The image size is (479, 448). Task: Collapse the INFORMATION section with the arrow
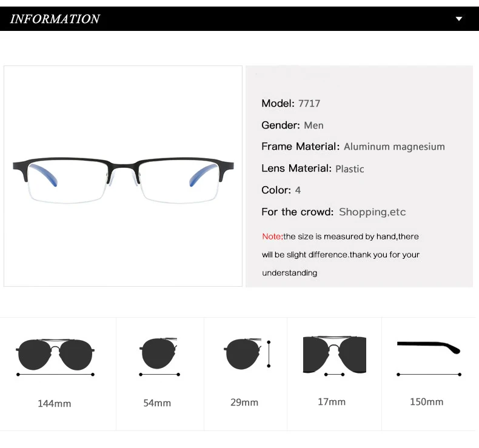459,19
